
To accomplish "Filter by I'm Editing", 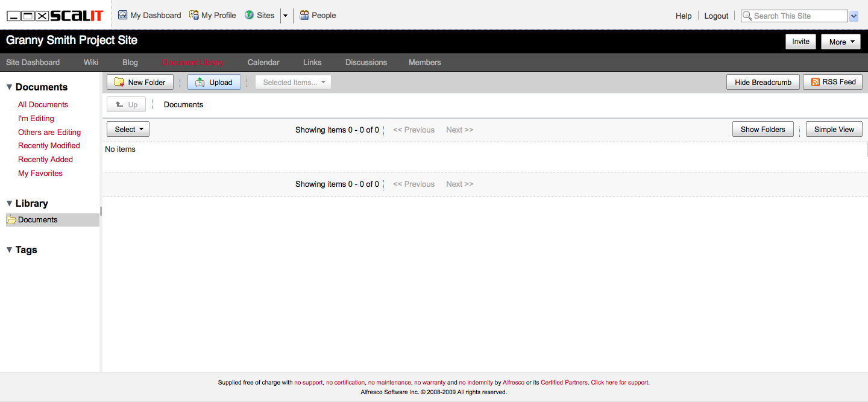I will pyautogui.click(x=36, y=118).
